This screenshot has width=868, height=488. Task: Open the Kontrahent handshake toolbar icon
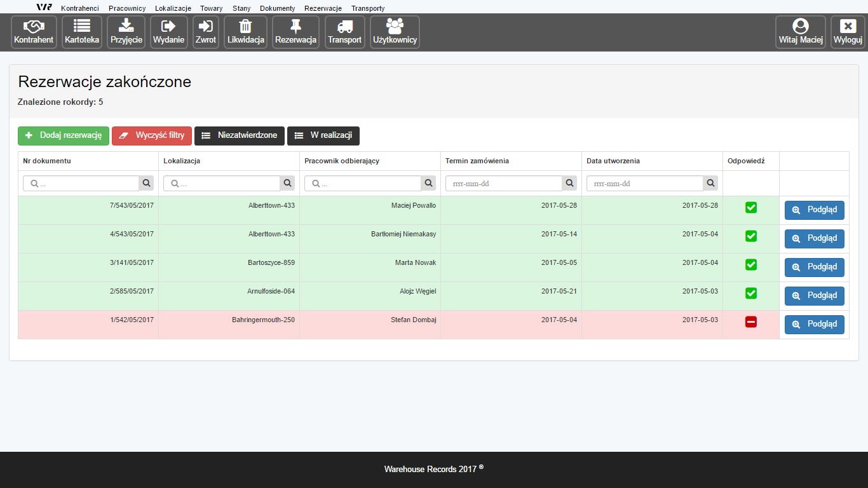click(x=34, y=26)
